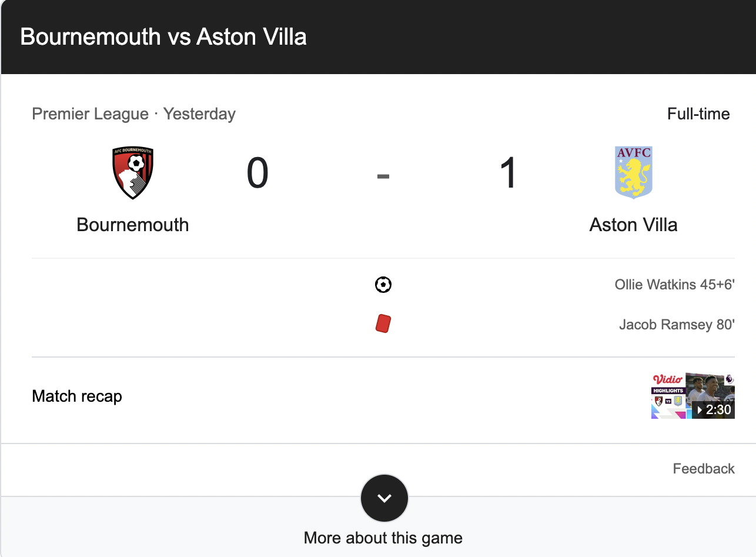
Task: Click the red card icon
Action: coord(383,323)
